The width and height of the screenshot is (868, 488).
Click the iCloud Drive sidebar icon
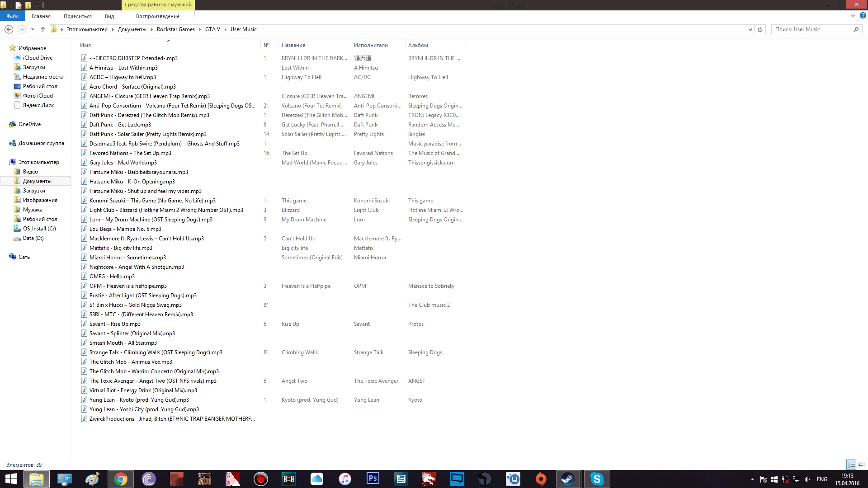pos(17,58)
